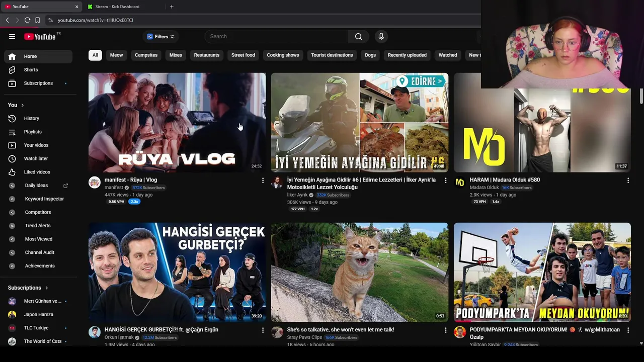The width and height of the screenshot is (644, 362).
Task: Play the PODYUMPARK'TA MEYDAN OKUYORUM thumbnail
Action: point(542,272)
